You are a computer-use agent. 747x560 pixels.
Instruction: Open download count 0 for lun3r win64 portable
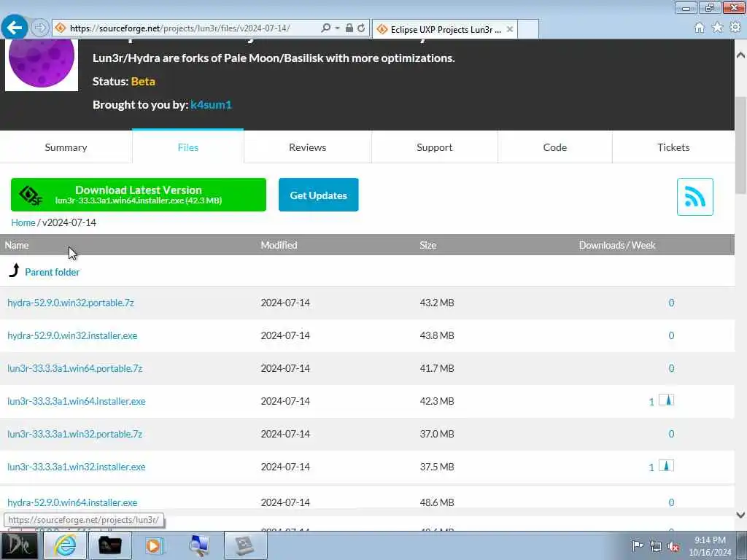[671, 368]
